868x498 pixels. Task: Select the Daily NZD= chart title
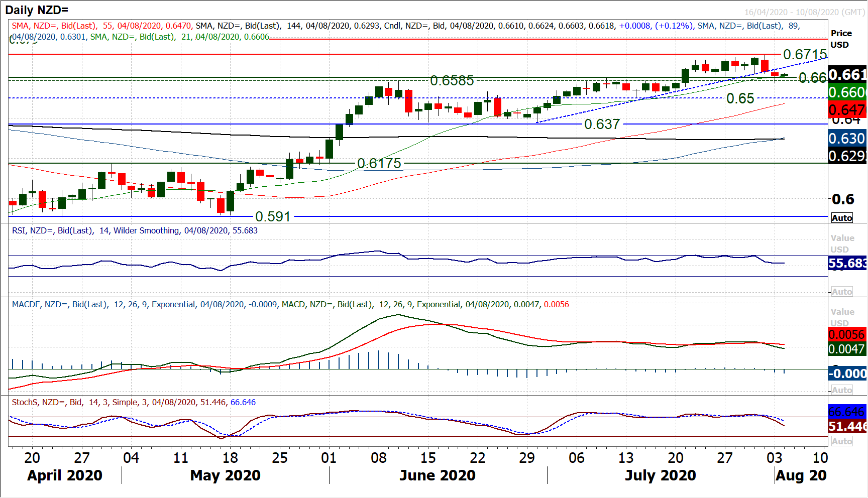point(37,10)
